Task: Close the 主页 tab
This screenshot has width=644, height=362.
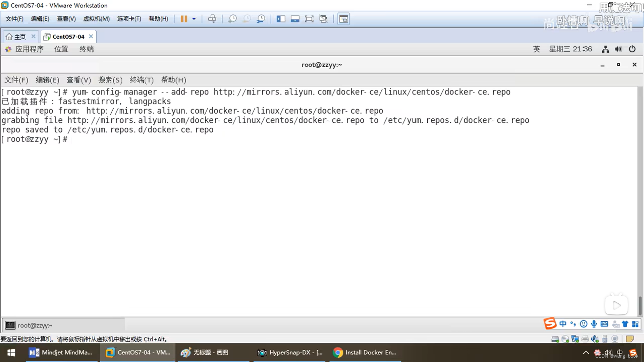Action: (33, 36)
